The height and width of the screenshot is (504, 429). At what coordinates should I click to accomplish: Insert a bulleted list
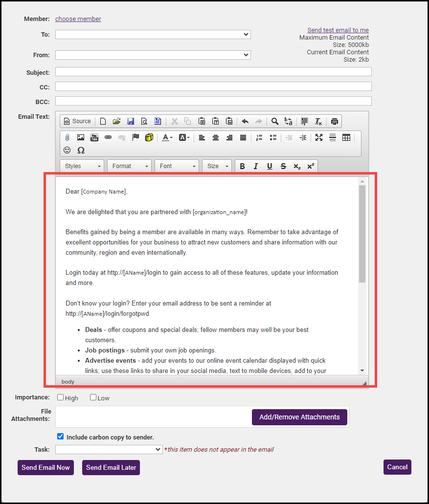tap(273, 137)
